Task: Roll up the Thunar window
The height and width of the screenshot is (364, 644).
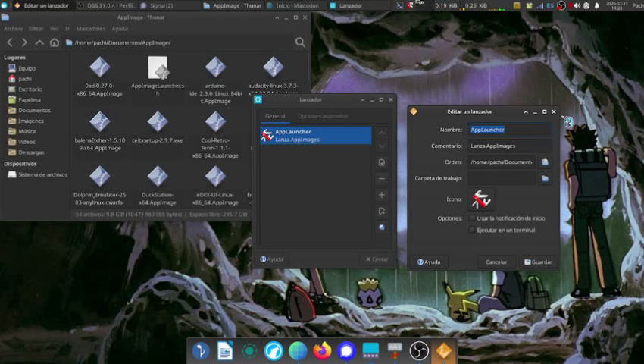Action: pyautogui.click(x=277, y=17)
